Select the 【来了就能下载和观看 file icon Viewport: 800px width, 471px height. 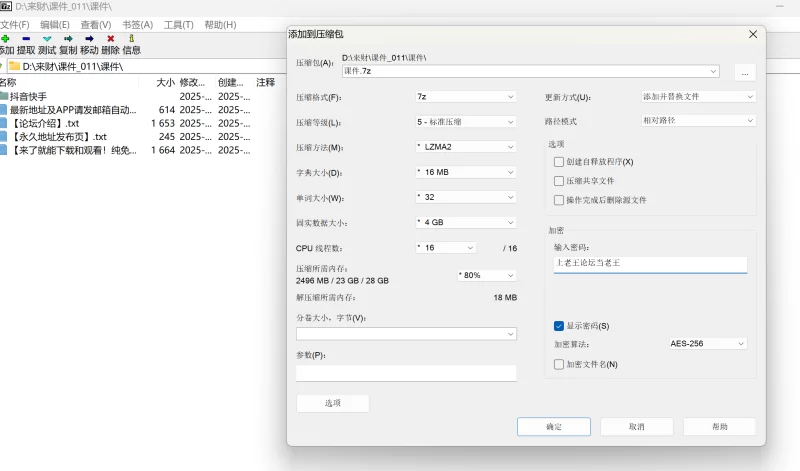click(4, 150)
